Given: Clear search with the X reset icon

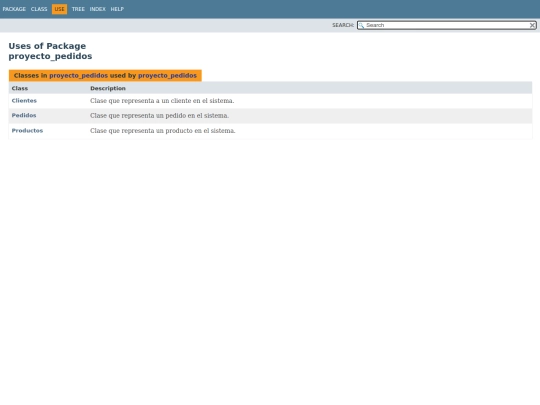Looking at the screenshot, I should 532,25.
